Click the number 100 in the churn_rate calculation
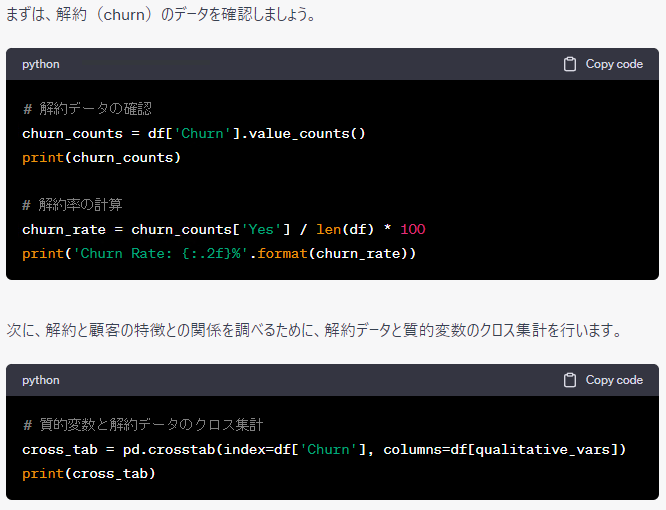Image resolution: width=666 pixels, height=510 pixels. [412, 229]
